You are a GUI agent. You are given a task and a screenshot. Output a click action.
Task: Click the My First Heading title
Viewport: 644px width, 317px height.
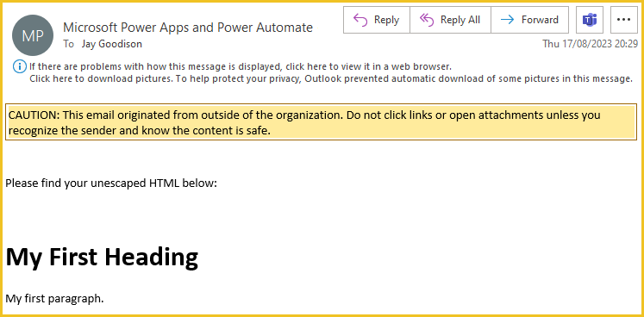(102, 257)
